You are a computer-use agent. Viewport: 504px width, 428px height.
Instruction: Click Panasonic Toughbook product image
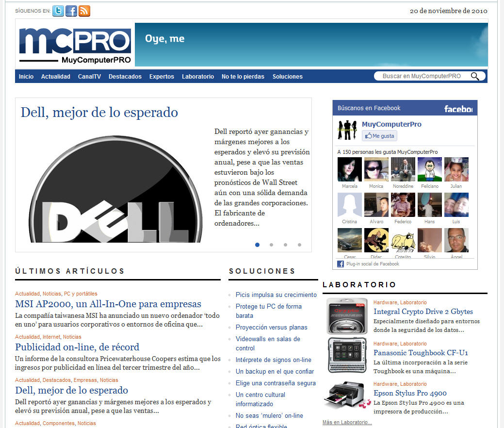347,355
